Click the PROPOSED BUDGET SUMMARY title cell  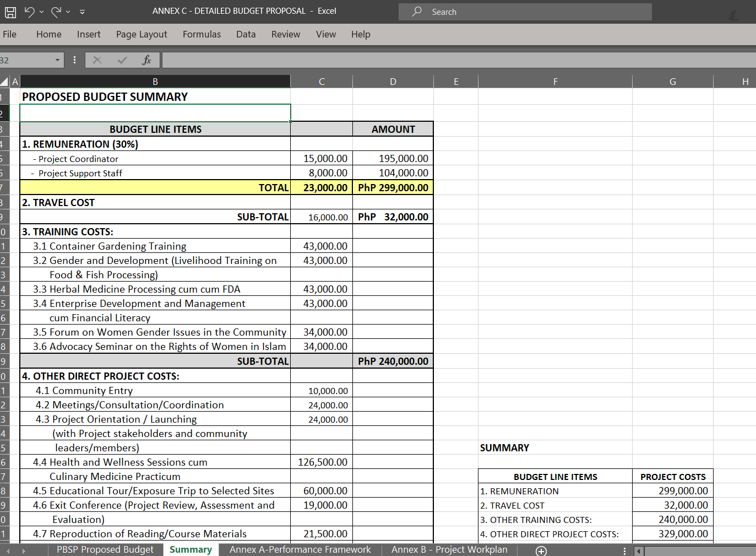coord(155,96)
